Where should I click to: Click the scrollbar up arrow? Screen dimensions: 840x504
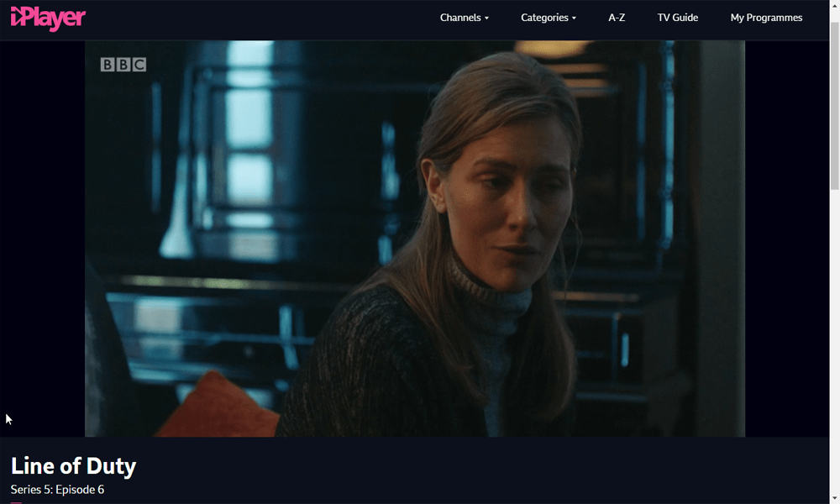coord(835,5)
